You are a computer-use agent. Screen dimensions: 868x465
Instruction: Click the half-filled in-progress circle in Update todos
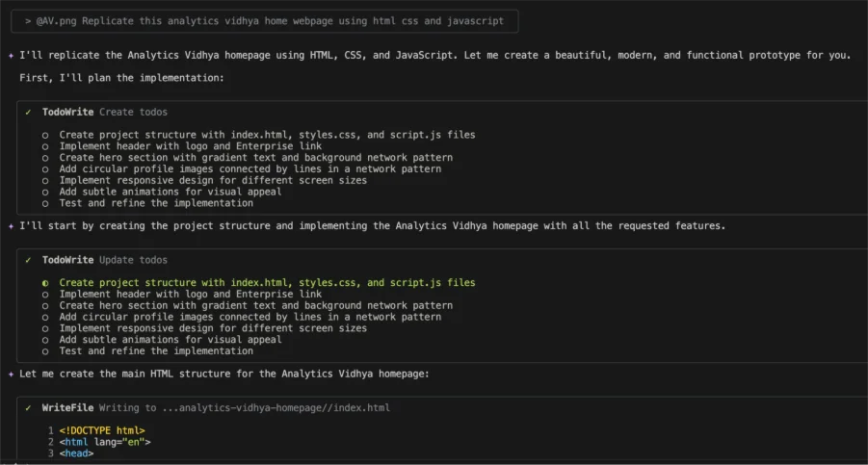click(45, 283)
